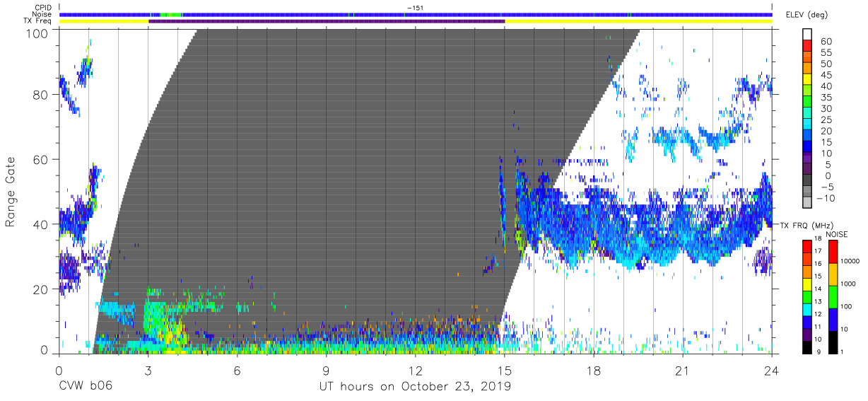868x401 pixels.
Task: Click the '12' tick on the UT hours axis
Action: tap(416, 370)
